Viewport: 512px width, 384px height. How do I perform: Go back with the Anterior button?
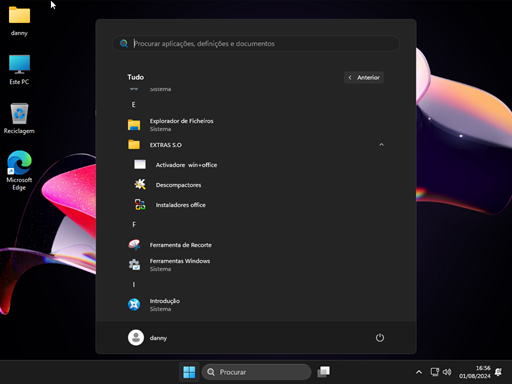click(x=364, y=77)
